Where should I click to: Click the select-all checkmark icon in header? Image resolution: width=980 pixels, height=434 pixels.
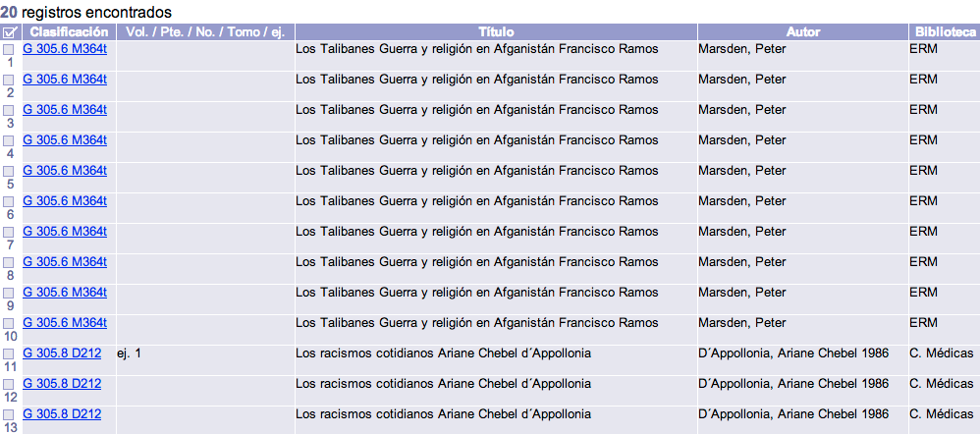pos(10,31)
